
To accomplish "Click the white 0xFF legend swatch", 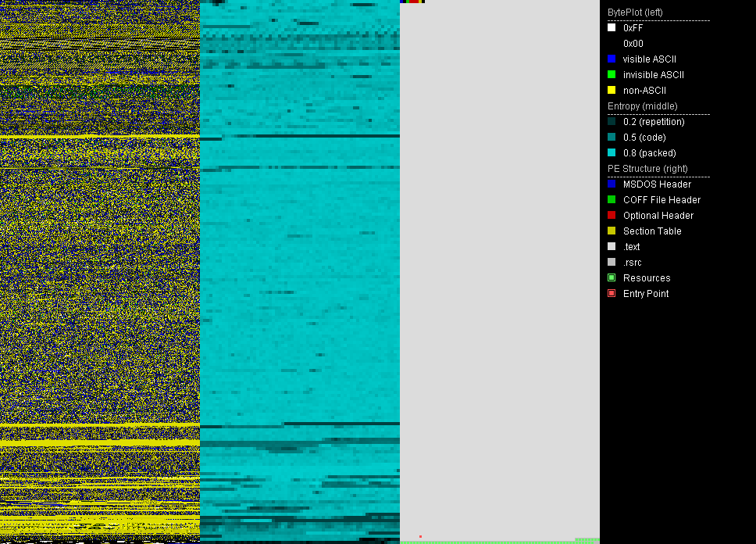I will [612, 27].
